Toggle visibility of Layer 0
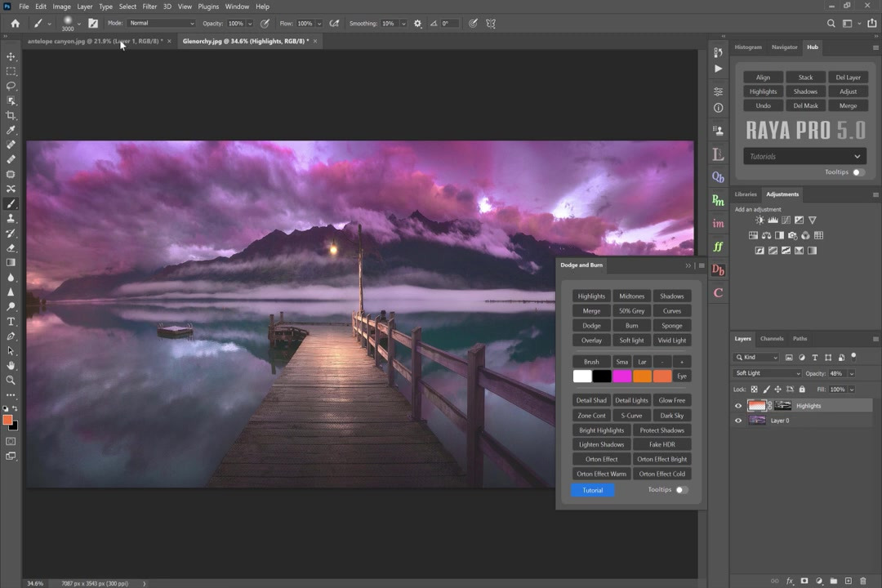This screenshot has width=882, height=588. 738,421
